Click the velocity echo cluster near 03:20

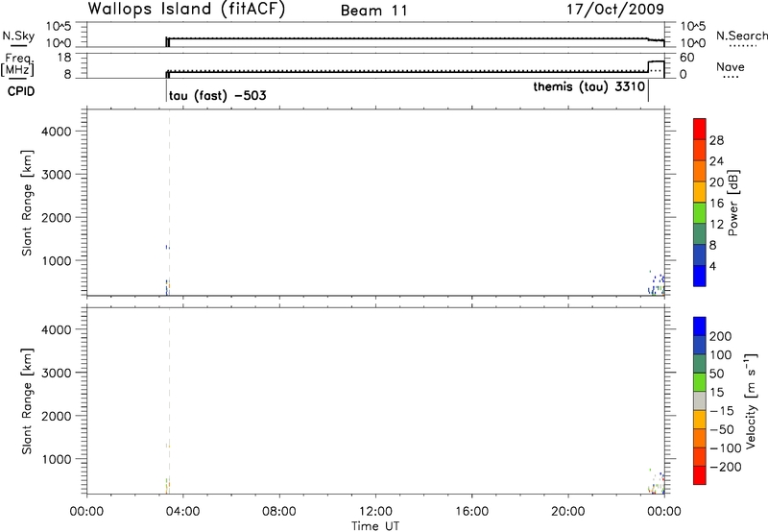[x=167, y=486]
